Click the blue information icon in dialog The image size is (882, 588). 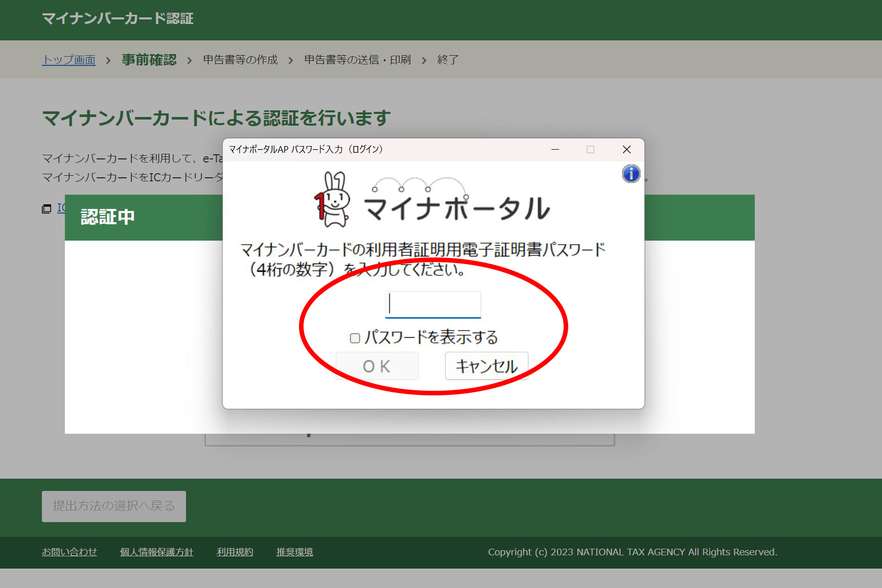pos(631,174)
